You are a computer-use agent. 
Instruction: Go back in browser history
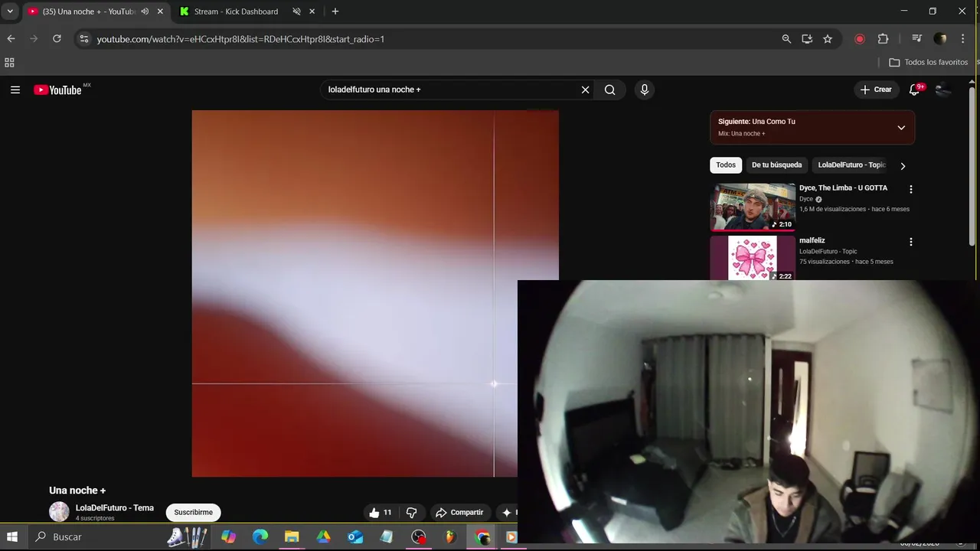pos(11,38)
